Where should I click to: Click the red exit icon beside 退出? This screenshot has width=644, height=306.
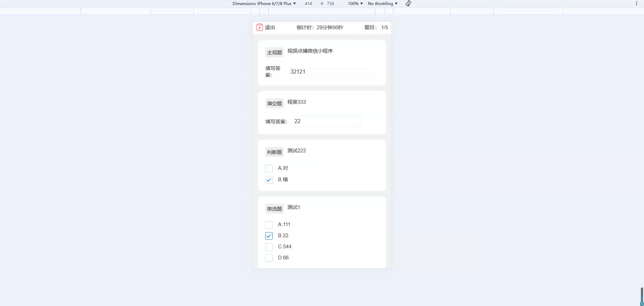click(259, 27)
